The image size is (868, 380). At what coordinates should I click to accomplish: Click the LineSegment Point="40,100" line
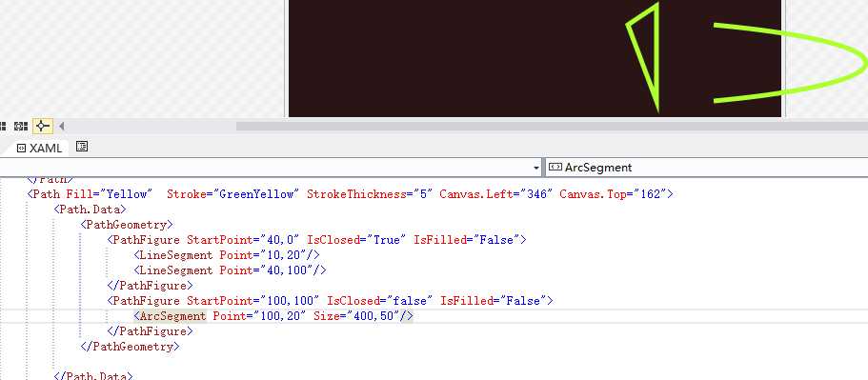(x=230, y=270)
